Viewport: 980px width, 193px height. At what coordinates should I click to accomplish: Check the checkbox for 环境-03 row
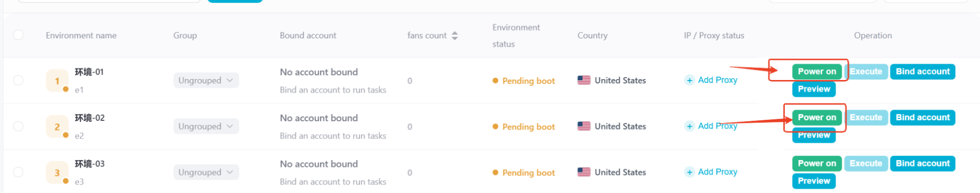[x=18, y=172]
